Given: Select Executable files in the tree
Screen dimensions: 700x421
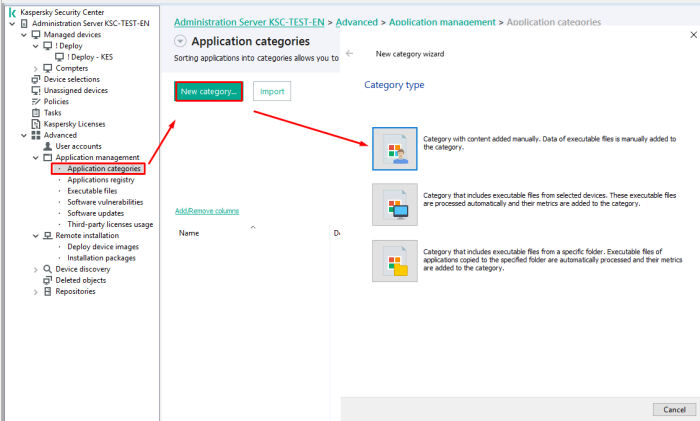Looking at the screenshot, I should pyautogui.click(x=92, y=191).
